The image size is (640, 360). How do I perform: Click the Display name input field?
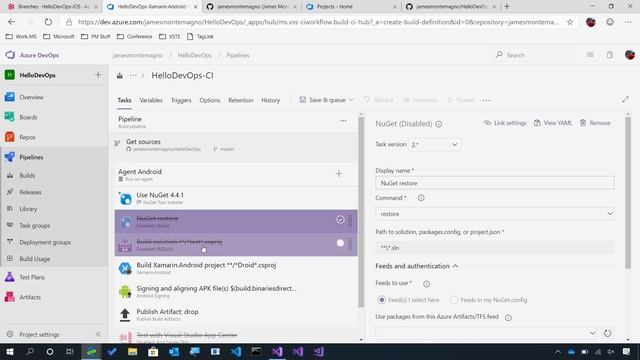pyautogui.click(x=495, y=183)
